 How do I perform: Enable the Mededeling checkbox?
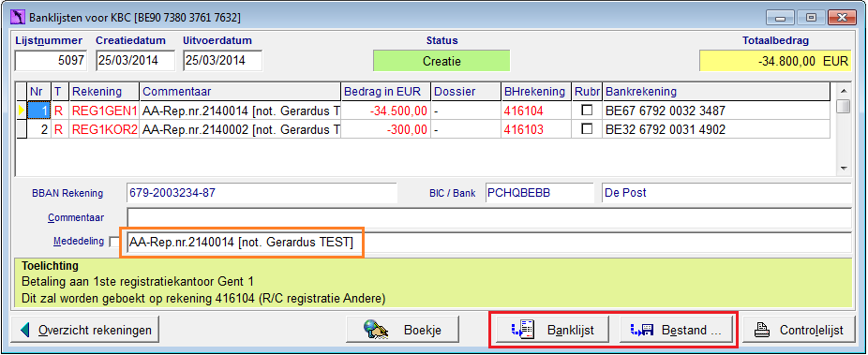[x=114, y=242]
